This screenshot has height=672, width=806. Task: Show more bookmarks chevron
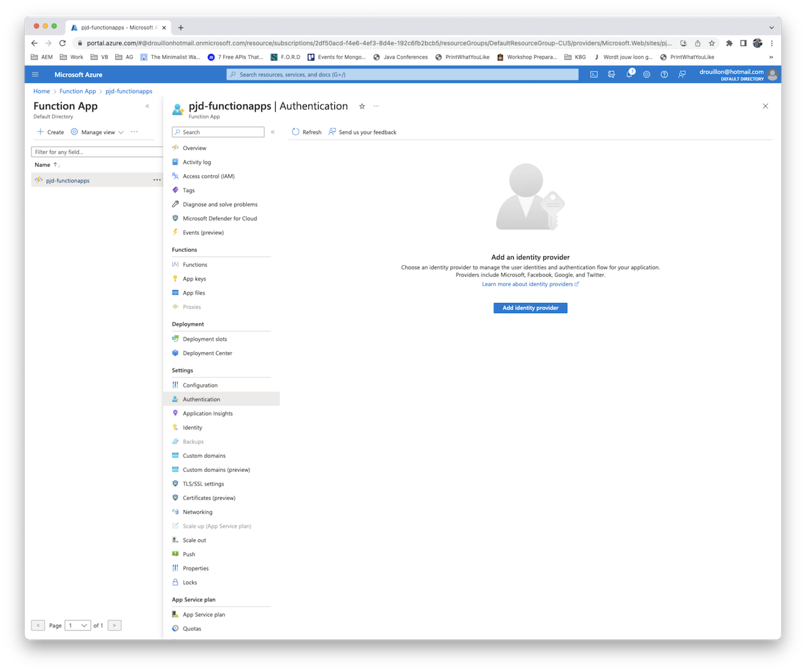(x=771, y=57)
